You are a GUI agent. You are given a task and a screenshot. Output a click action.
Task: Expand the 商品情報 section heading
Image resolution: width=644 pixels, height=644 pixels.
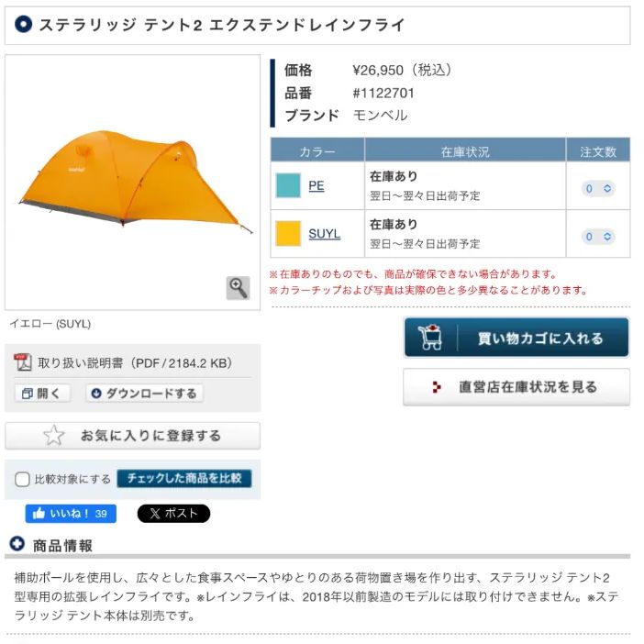(x=62, y=546)
